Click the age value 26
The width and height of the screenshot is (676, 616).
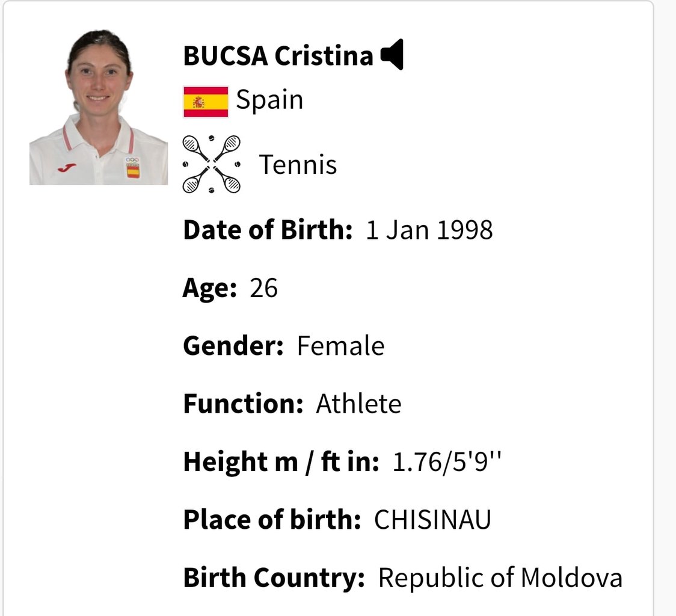tap(263, 288)
